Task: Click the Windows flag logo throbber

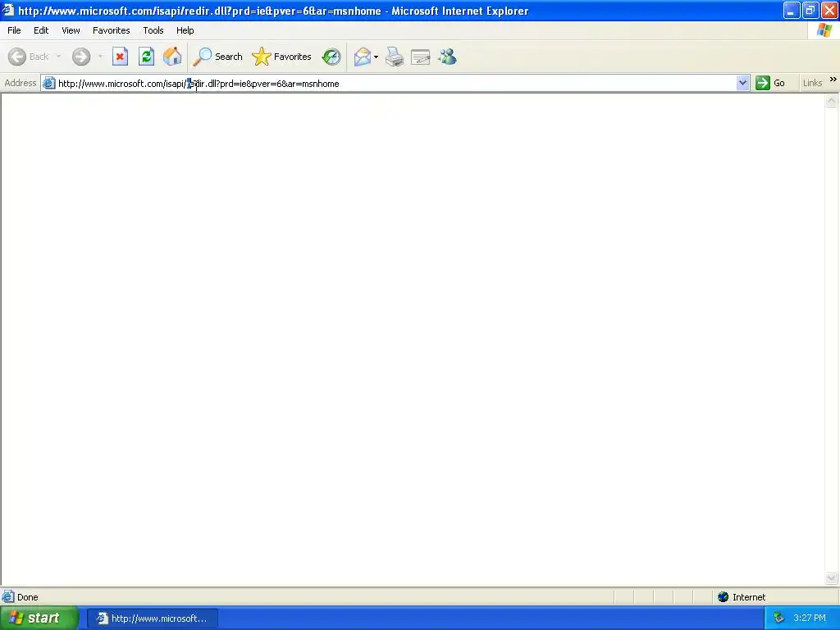Action: tap(824, 30)
